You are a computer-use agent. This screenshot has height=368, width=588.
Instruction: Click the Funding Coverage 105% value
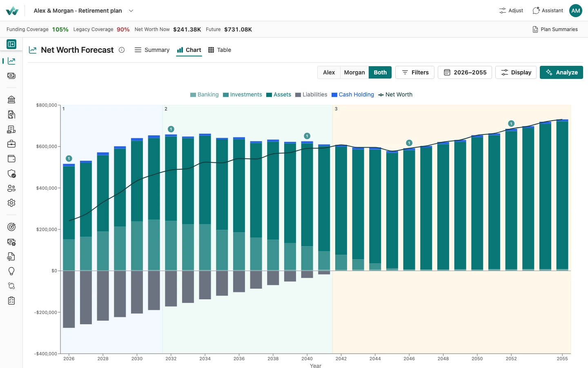point(60,29)
